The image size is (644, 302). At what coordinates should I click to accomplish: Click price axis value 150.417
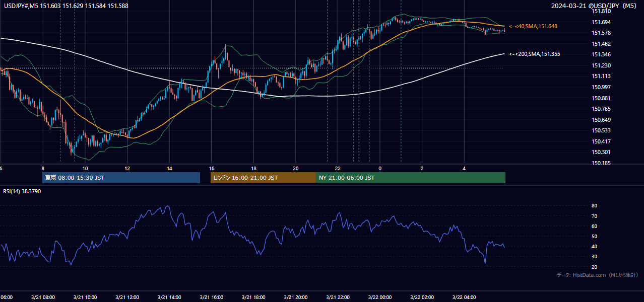click(601, 141)
